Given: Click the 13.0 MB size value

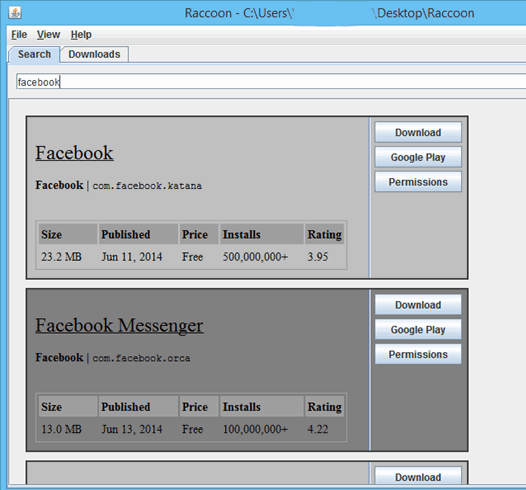Looking at the screenshot, I should tap(61, 429).
